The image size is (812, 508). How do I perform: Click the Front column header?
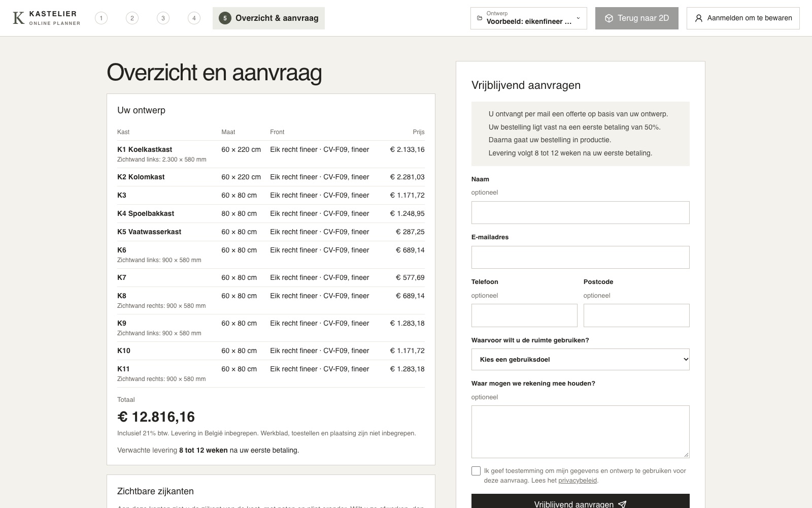tap(277, 132)
